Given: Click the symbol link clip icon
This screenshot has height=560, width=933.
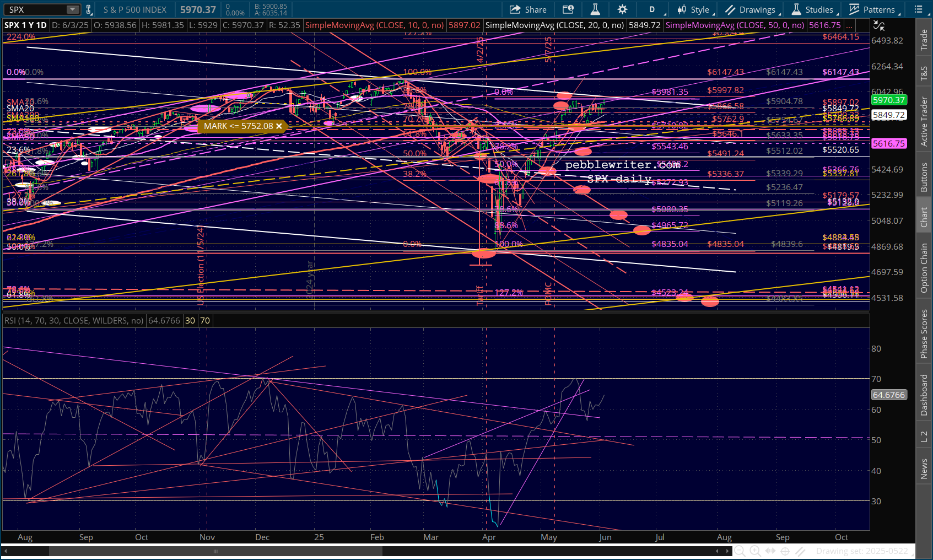Looking at the screenshot, I should 88,9.
